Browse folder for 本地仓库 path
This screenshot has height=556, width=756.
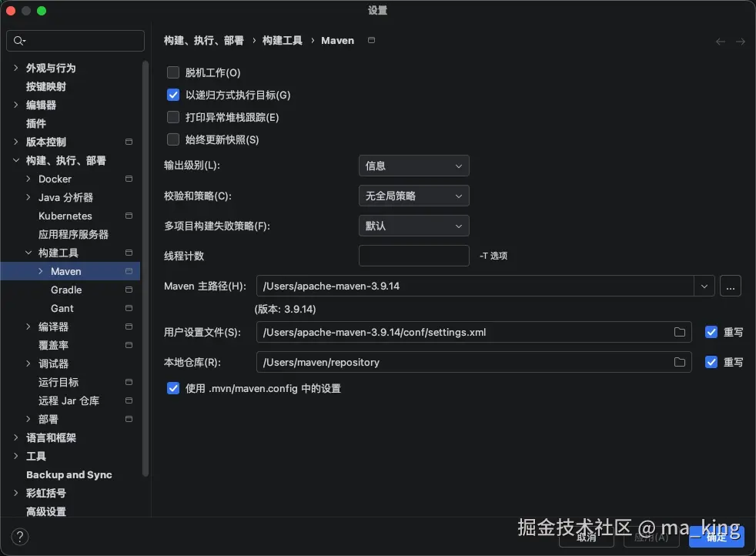tap(679, 362)
